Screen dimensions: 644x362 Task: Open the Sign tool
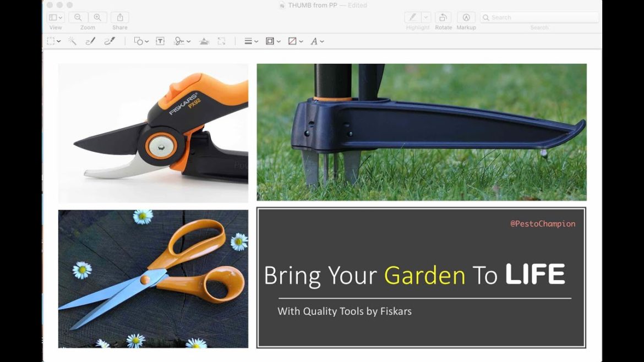pos(180,41)
